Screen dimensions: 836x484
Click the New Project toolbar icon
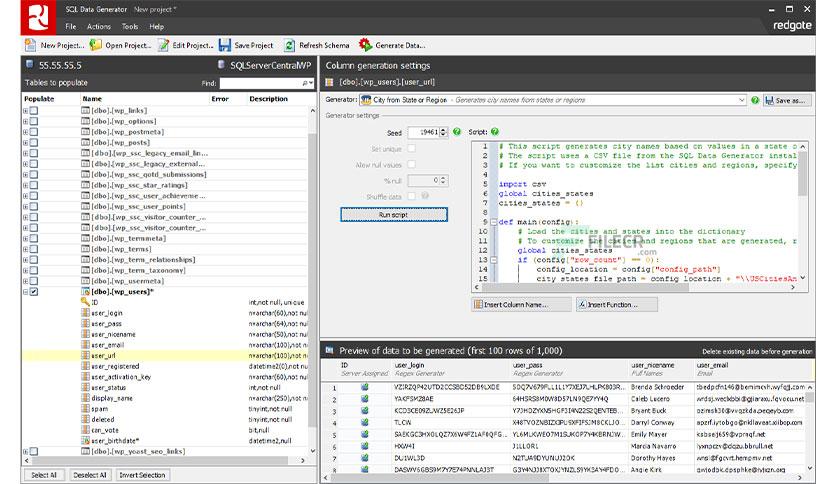[30, 45]
